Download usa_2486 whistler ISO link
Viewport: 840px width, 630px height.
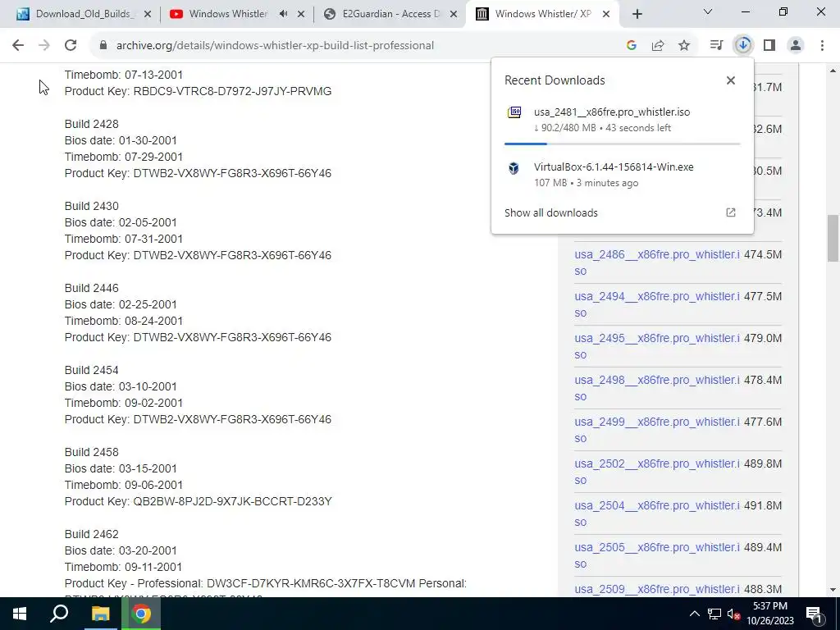click(657, 262)
